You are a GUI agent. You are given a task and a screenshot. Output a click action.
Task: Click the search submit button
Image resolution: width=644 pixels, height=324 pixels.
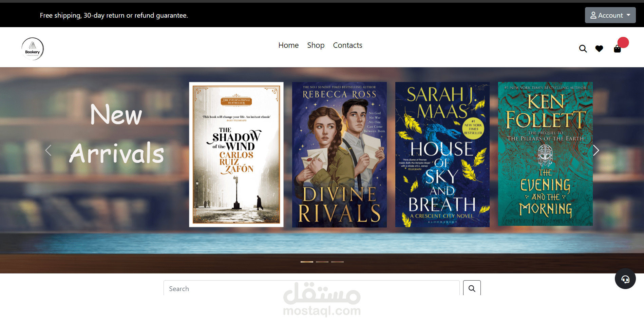(x=472, y=288)
